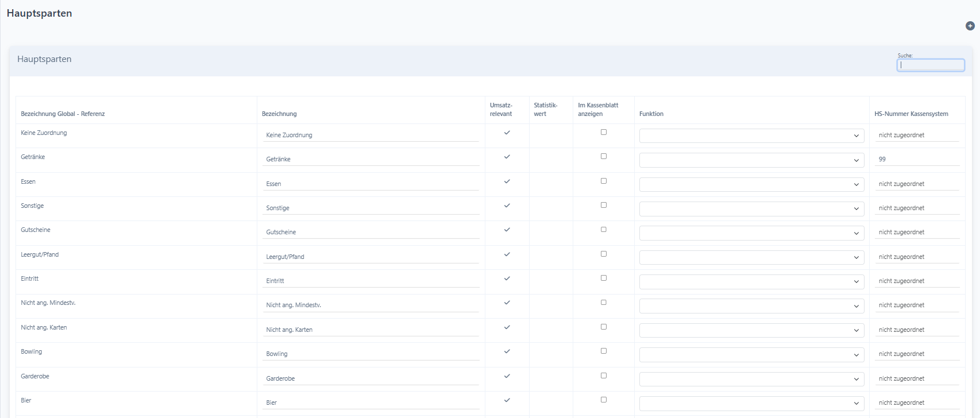Check Im Kassenblatt anzeigen for Getränke

click(x=604, y=156)
